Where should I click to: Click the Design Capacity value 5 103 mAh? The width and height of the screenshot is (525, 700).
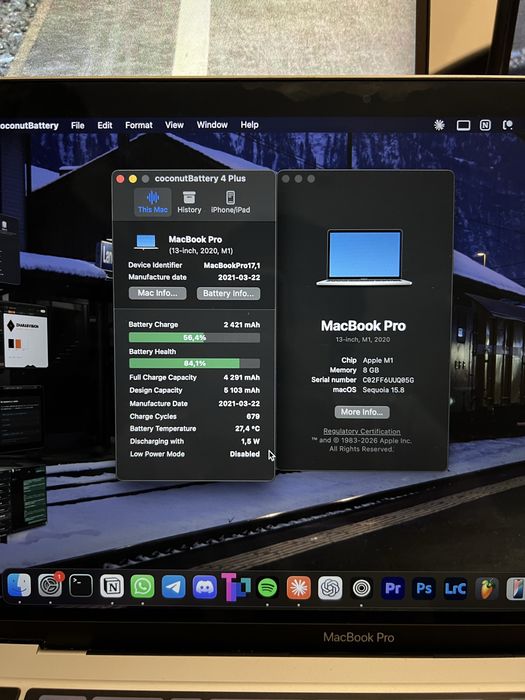coord(242,390)
